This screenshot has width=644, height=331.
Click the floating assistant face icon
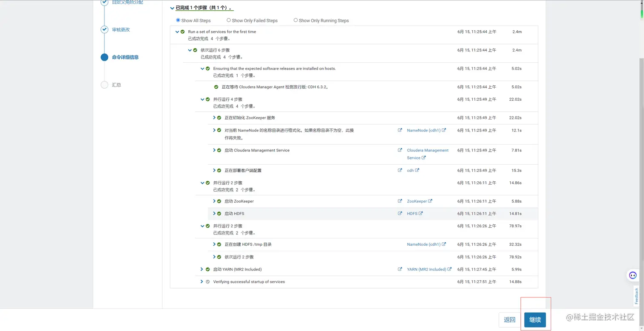(x=633, y=275)
